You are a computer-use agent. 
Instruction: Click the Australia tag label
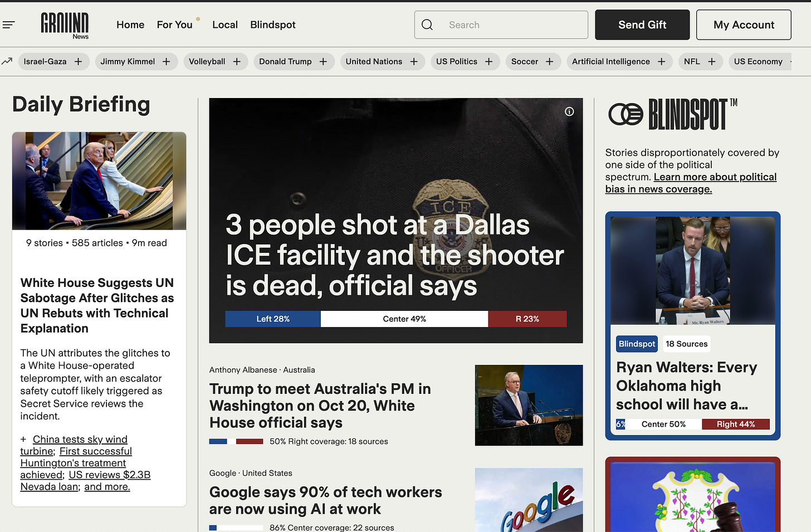(x=299, y=370)
